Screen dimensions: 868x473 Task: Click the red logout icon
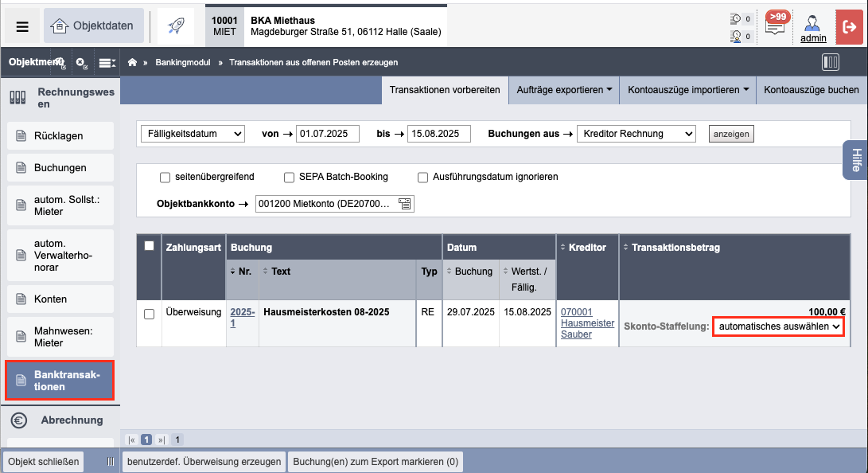click(849, 26)
